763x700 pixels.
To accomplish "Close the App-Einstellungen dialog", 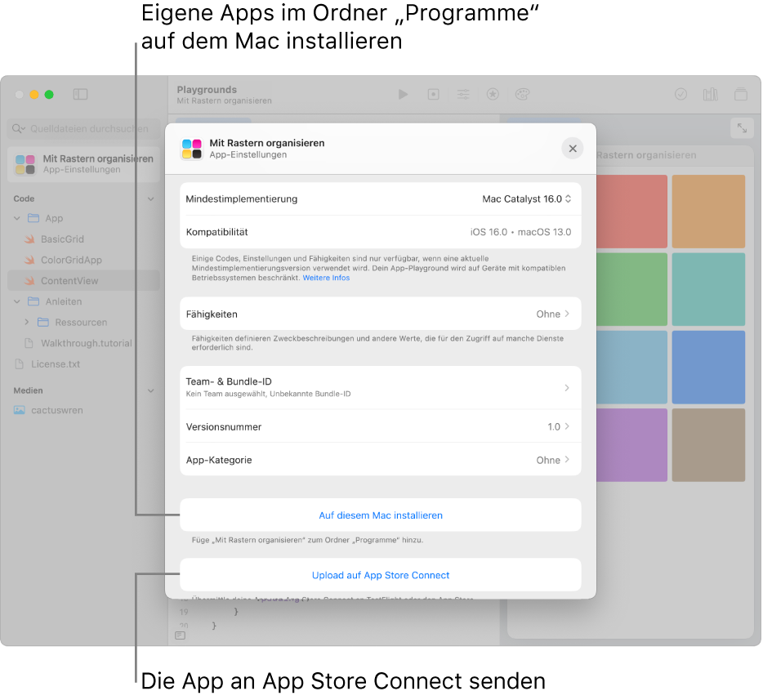I will pyautogui.click(x=573, y=149).
